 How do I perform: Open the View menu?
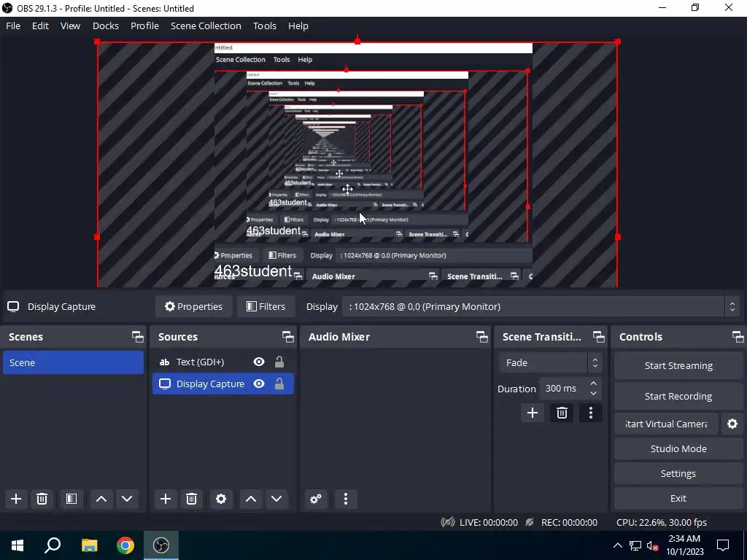tap(70, 26)
